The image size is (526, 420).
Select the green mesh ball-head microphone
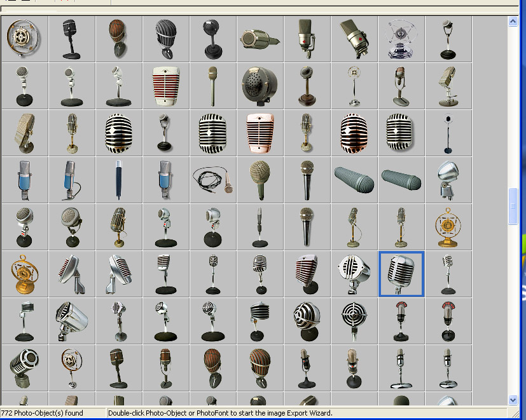260,180
